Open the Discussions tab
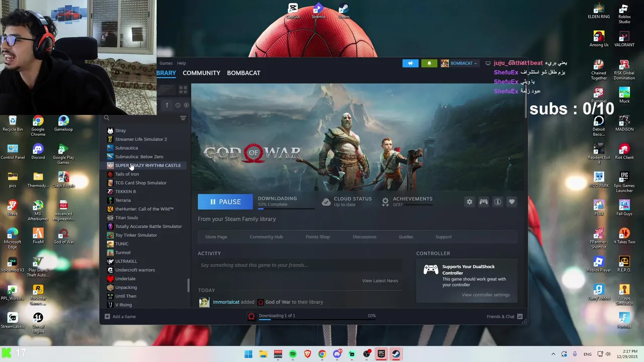This screenshot has height=362, width=644. [364, 237]
